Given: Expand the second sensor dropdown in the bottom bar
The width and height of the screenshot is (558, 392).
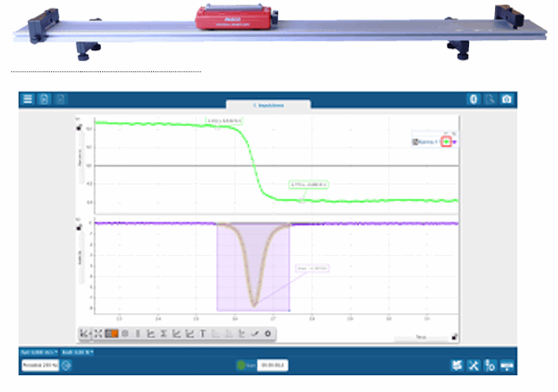Looking at the screenshot, I should 78,352.
